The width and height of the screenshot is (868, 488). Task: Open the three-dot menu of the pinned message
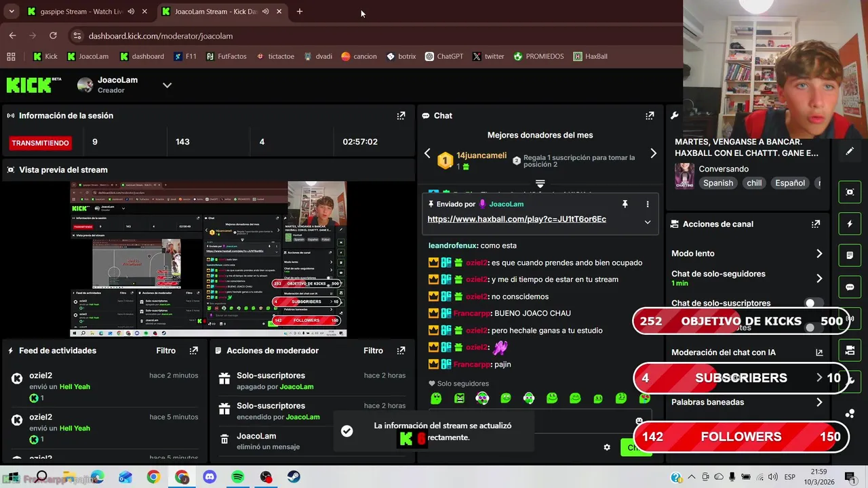[x=648, y=204]
